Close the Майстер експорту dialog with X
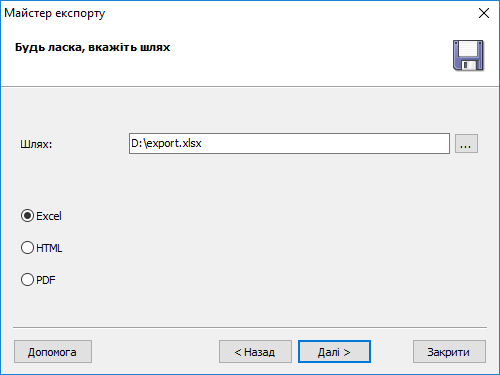This screenshot has width=500, height=375. pos(484,13)
